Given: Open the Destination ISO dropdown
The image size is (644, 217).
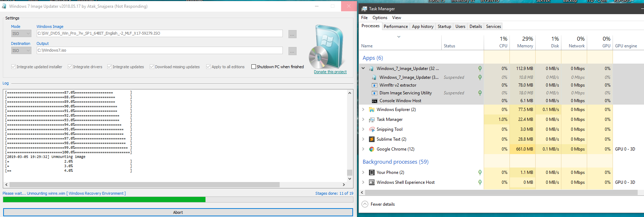Looking at the screenshot, I should coord(21,51).
